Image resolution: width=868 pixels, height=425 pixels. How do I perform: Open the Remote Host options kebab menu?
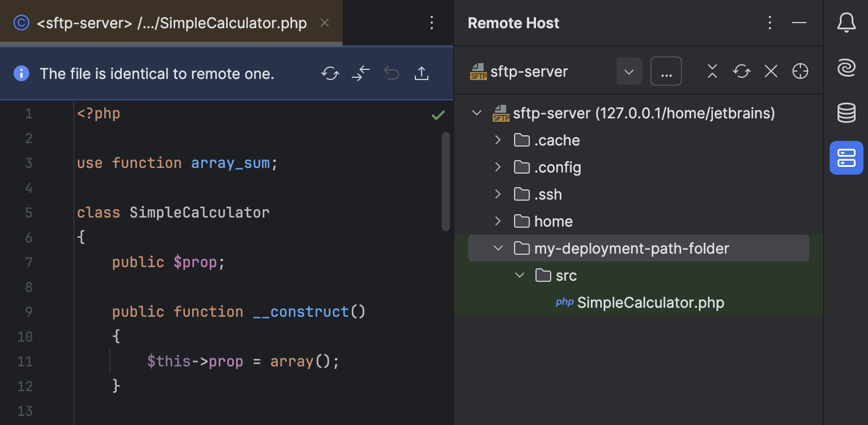(x=769, y=23)
